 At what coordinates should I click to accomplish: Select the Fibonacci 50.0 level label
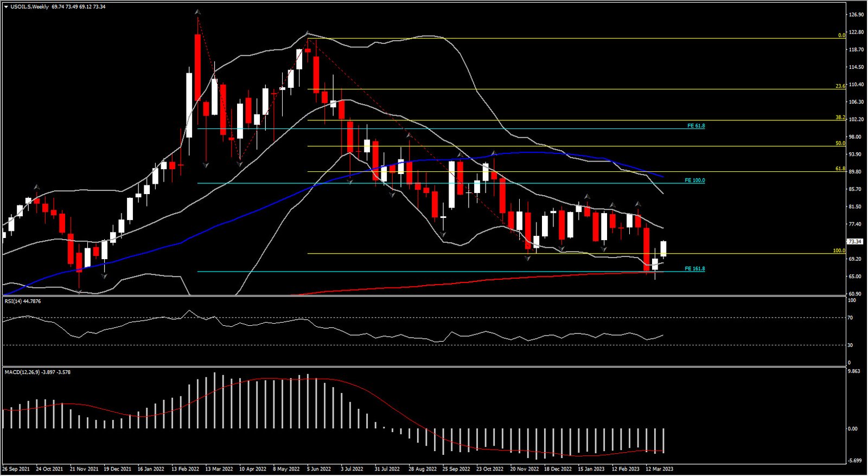click(x=840, y=144)
